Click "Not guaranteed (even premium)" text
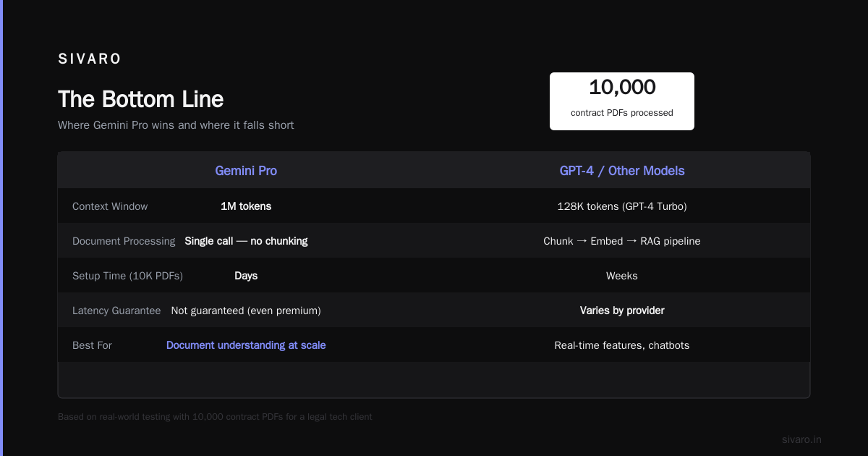The width and height of the screenshot is (868, 456). (246, 311)
